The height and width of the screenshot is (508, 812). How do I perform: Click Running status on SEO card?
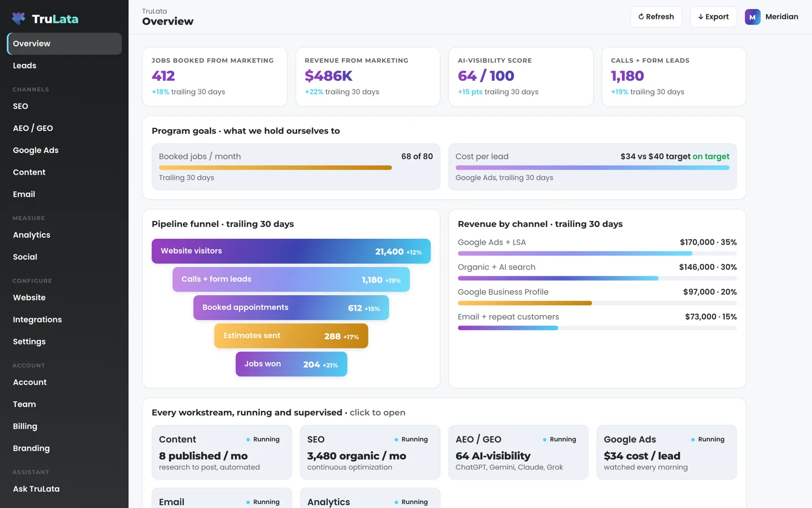point(411,439)
